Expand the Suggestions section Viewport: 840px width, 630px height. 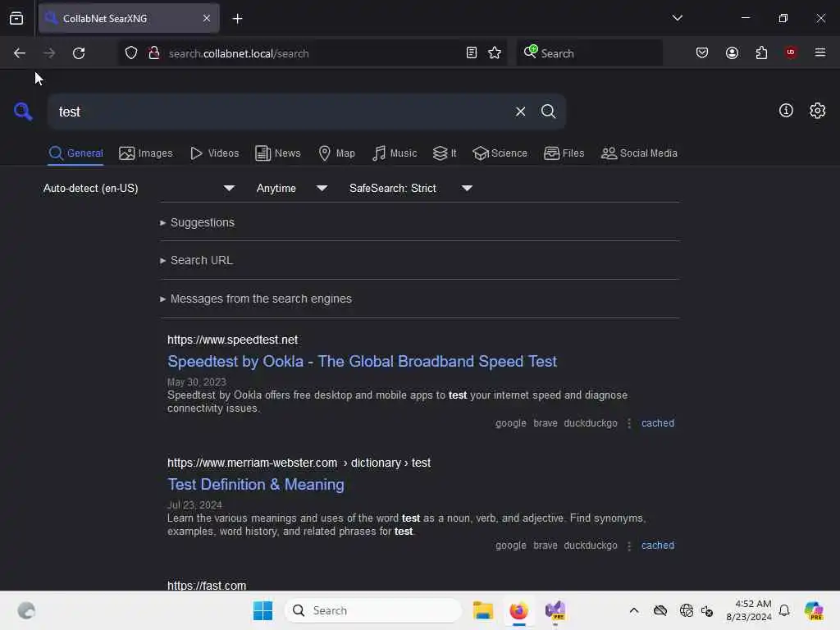[x=197, y=222]
